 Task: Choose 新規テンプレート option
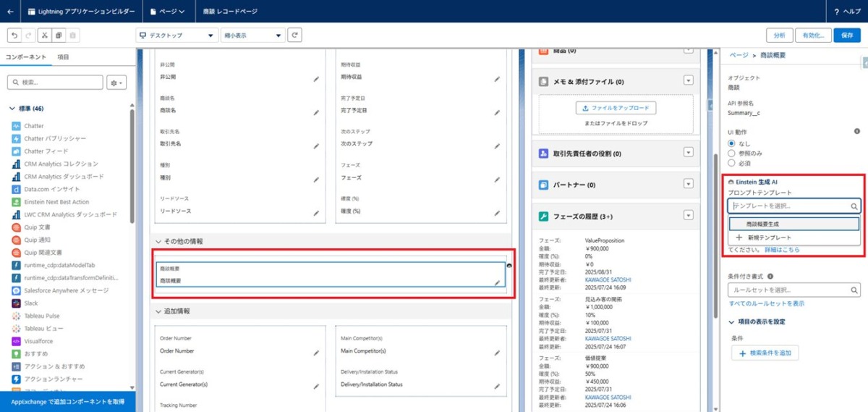[x=794, y=237]
